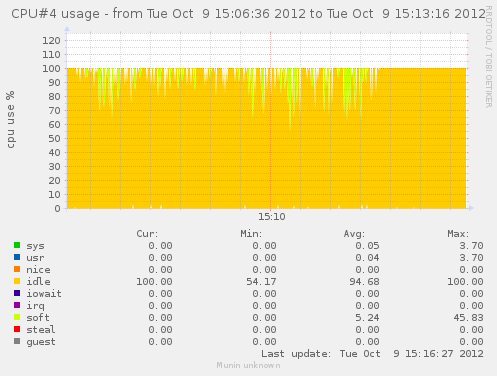Click the 15:10 time axis label
497x376 pixels.
click(x=272, y=217)
